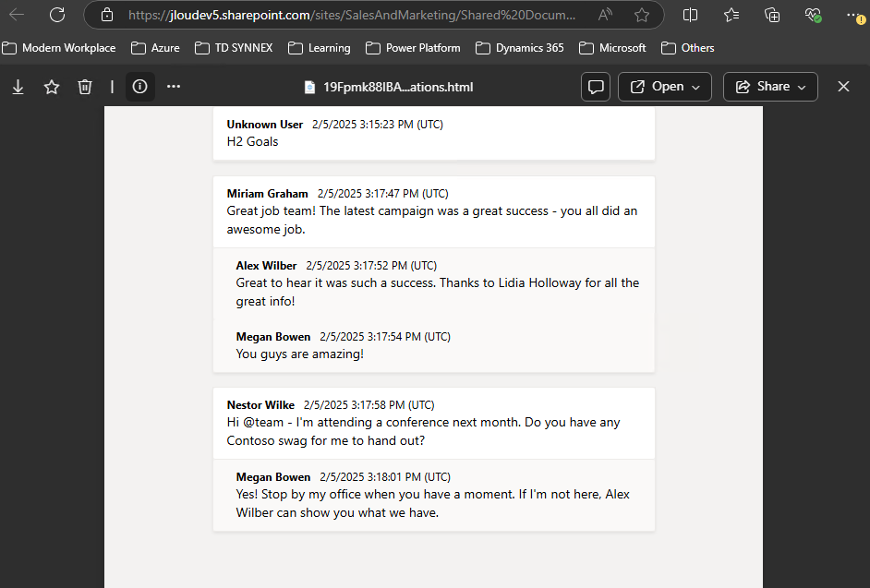
Task: Close the file preview
Action: coord(843,87)
